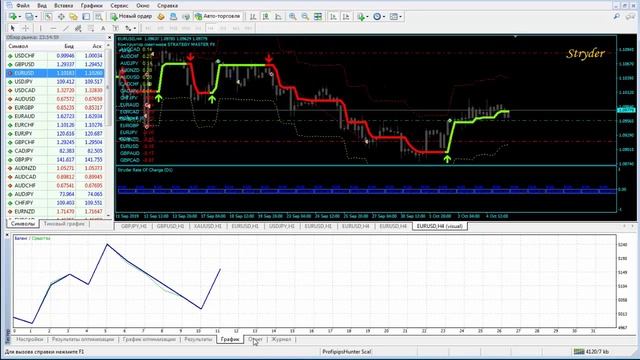640x360 pixels.
Task: Open the EURUSD,H4 (visual) chart tab
Action: click(x=440, y=226)
